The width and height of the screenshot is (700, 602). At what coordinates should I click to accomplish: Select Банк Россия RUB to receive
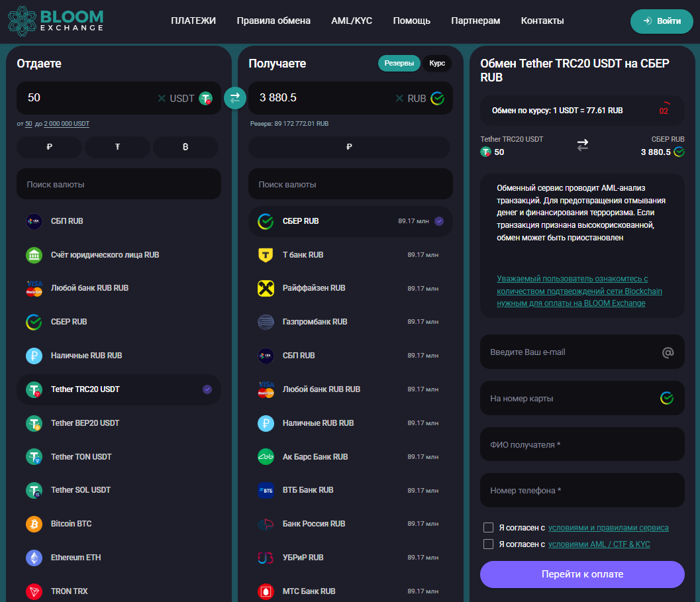(350, 524)
